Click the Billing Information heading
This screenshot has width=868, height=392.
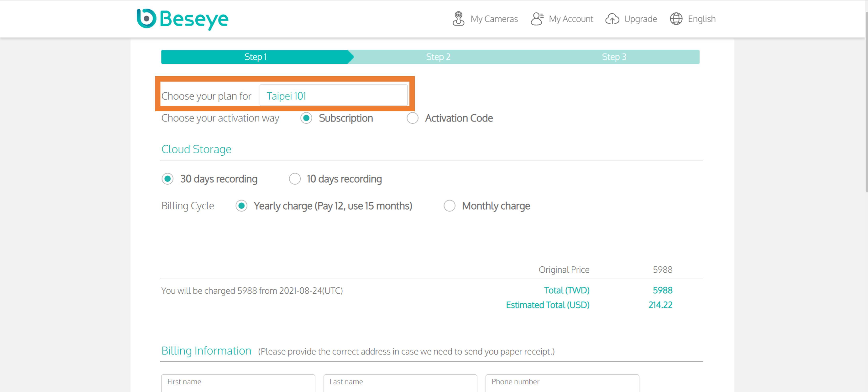click(x=206, y=351)
